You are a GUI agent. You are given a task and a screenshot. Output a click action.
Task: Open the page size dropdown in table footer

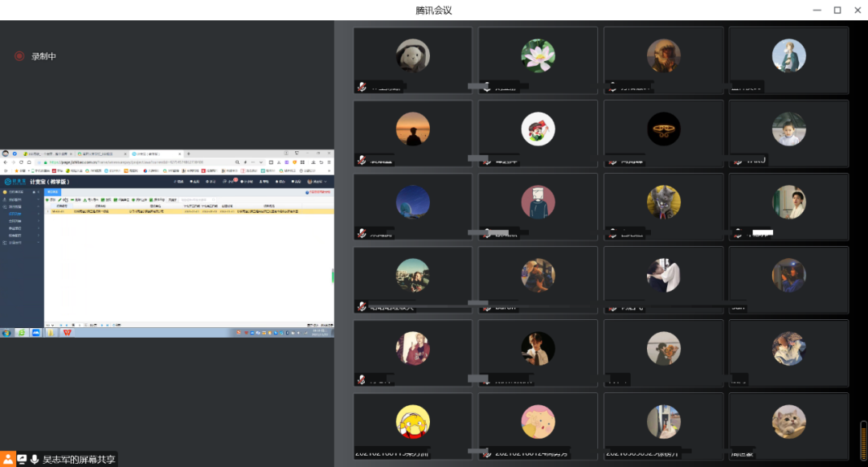coord(49,326)
